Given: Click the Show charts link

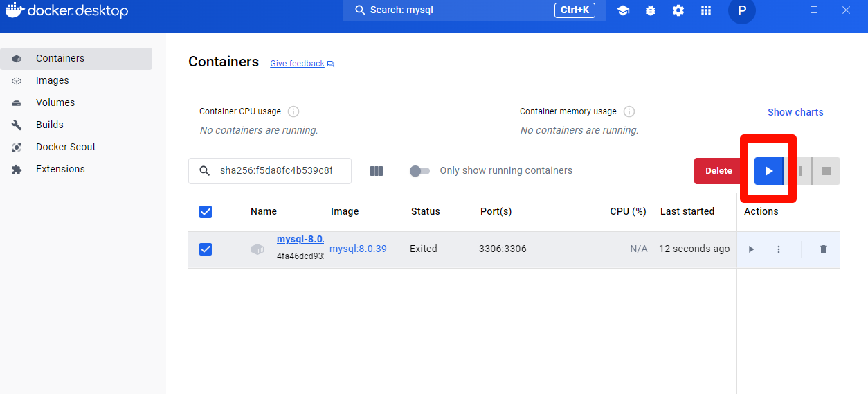Looking at the screenshot, I should click(795, 112).
